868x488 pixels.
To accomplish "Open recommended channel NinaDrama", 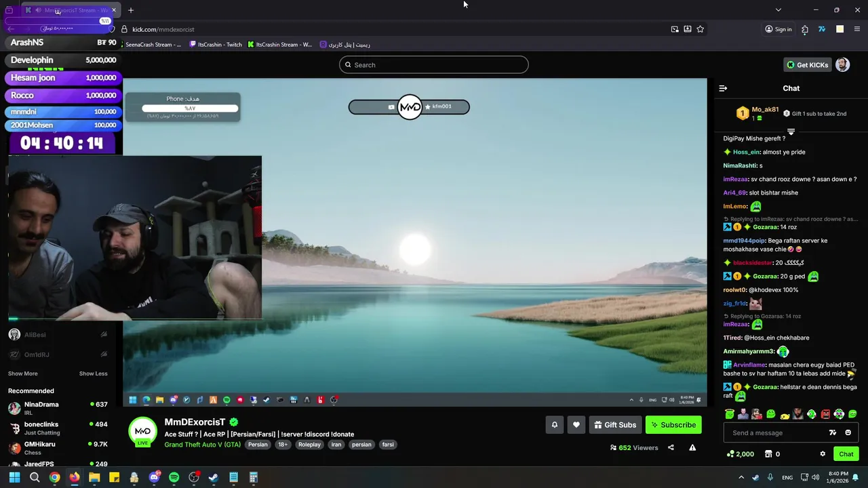I will tap(58, 408).
